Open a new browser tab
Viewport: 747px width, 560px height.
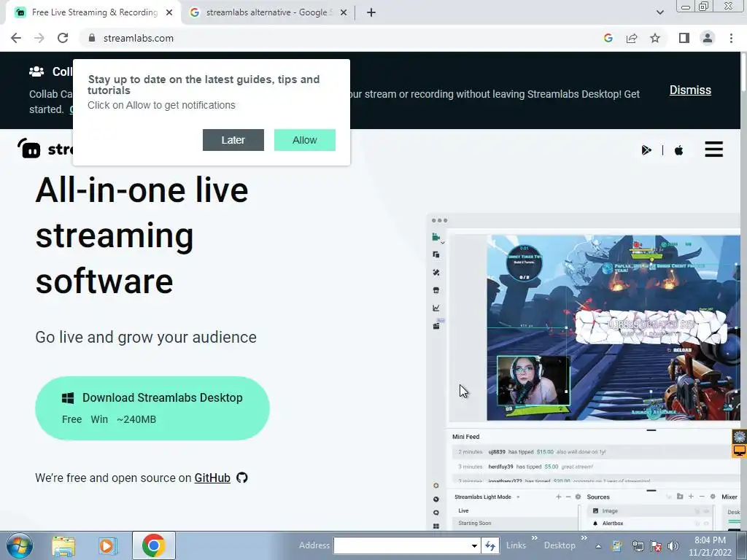coord(371,12)
